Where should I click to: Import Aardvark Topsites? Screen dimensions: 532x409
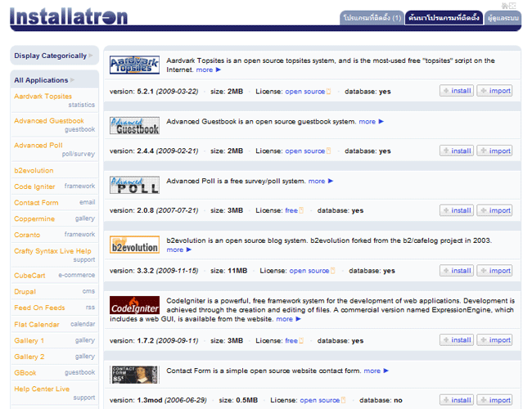pos(494,91)
